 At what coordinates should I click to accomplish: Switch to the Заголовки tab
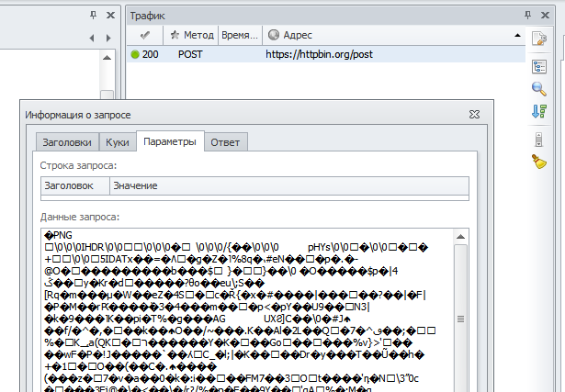(x=67, y=142)
